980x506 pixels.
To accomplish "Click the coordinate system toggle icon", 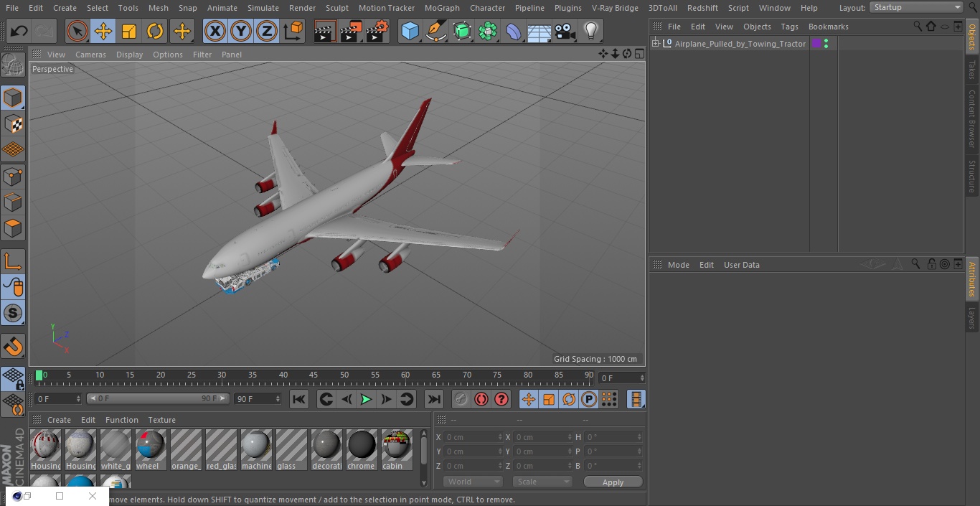I will pos(293,31).
